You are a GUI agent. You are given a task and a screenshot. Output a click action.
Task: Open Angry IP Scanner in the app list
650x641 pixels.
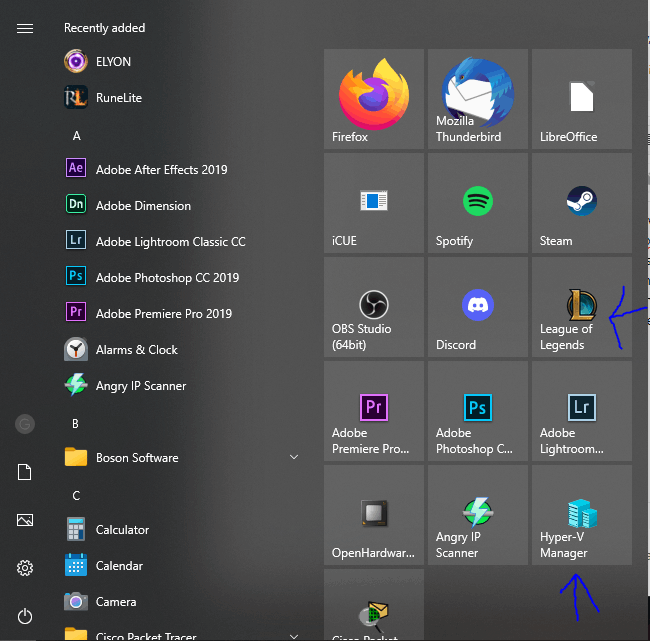(182, 386)
